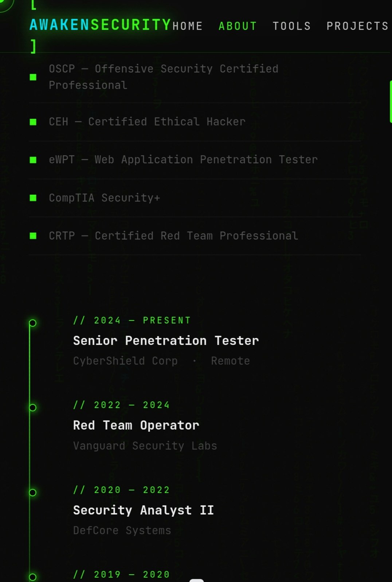Click the green square bullet beside CompTIA Security+
392x582 pixels.
pyautogui.click(x=33, y=198)
